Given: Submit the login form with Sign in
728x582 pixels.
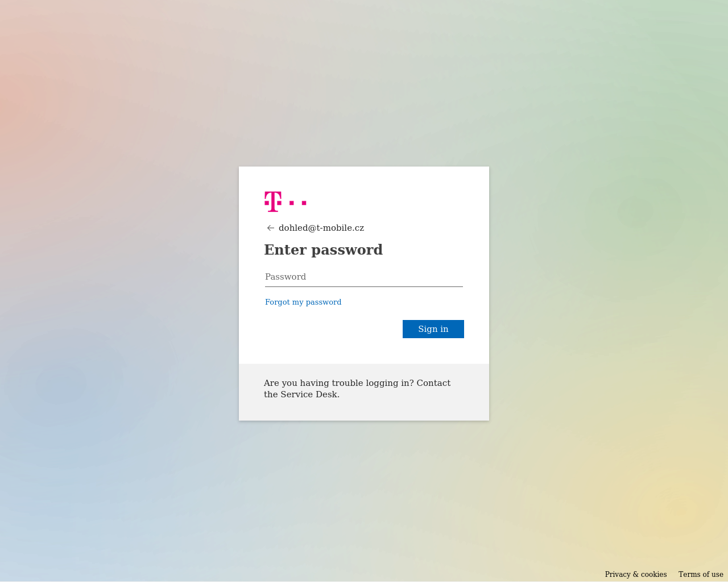Looking at the screenshot, I should click(x=433, y=329).
